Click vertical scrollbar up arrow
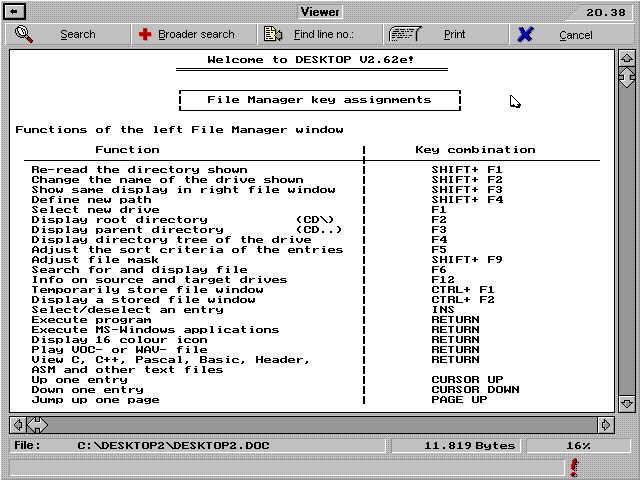The width and height of the screenshot is (640, 480). [627, 58]
